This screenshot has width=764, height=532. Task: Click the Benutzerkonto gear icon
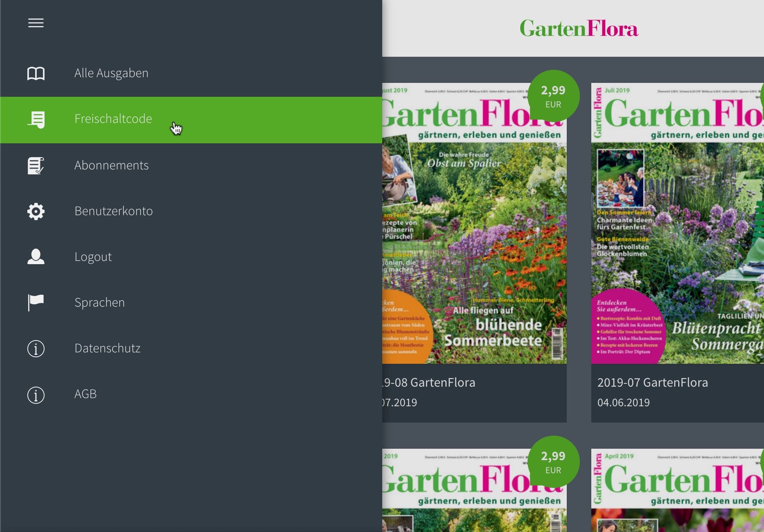[x=36, y=211]
